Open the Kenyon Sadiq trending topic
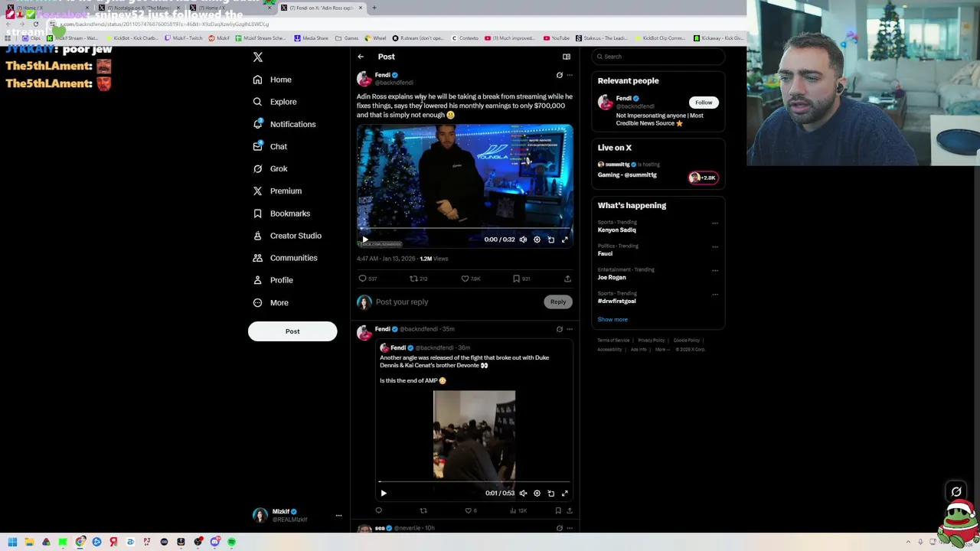 pos(617,230)
